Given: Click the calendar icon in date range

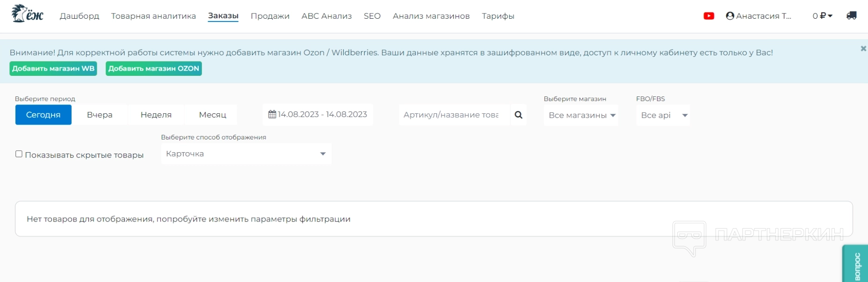Looking at the screenshot, I should click(272, 114).
